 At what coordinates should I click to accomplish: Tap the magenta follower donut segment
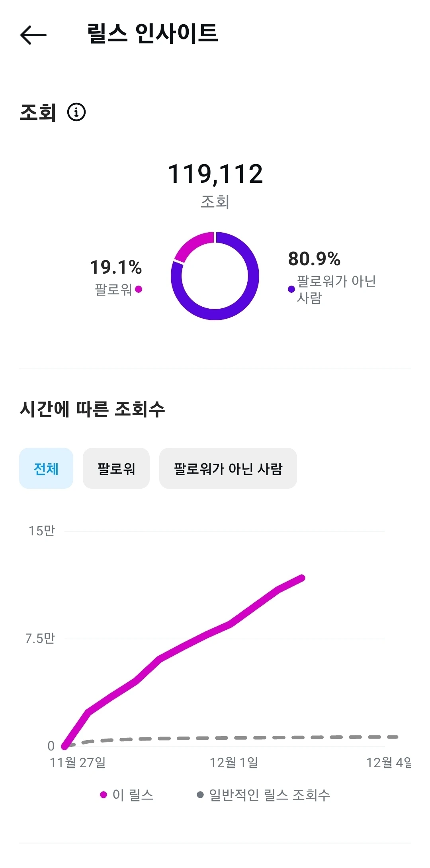(192, 244)
